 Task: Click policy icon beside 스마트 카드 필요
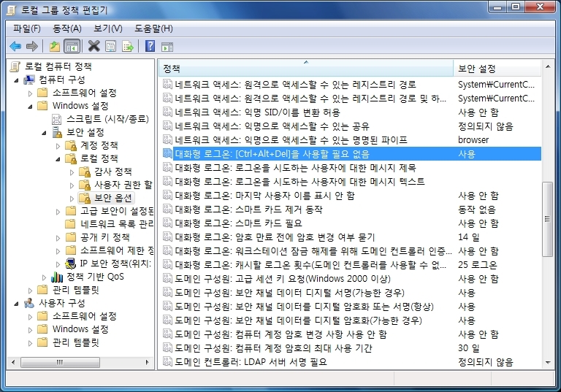(x=167, y=223)
